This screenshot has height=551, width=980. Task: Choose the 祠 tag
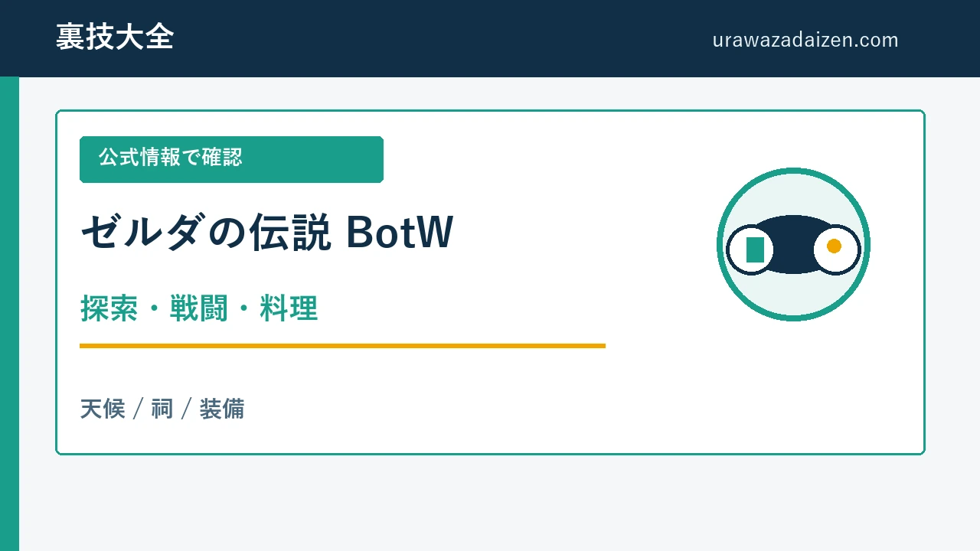click(x=162, y=409)
